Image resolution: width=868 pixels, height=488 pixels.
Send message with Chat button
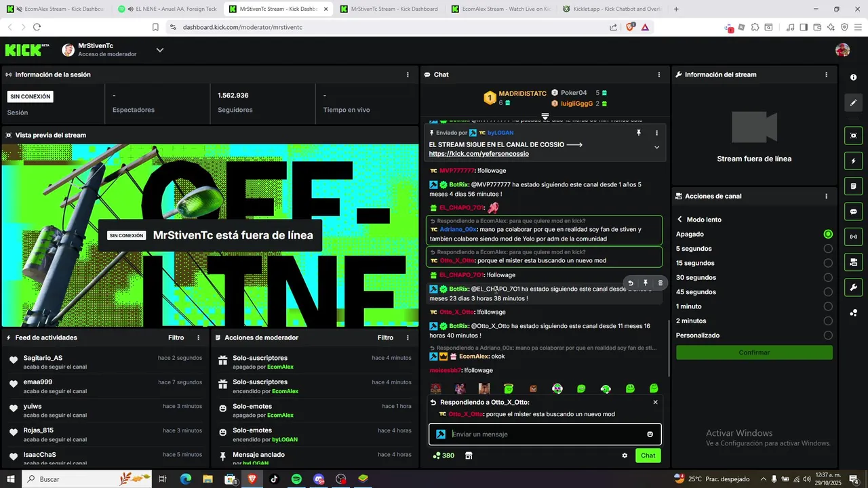pos(648,455)
